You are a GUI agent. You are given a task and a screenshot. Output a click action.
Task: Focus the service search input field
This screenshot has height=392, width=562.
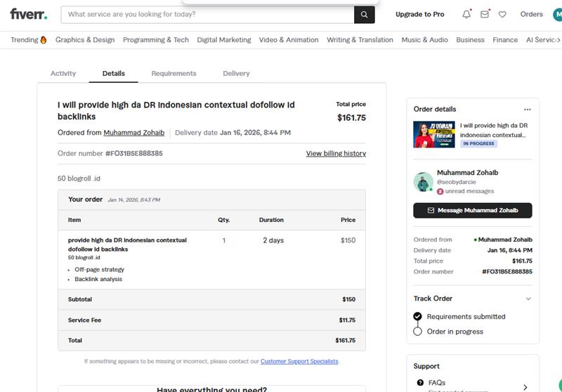(x=207, y=14)
